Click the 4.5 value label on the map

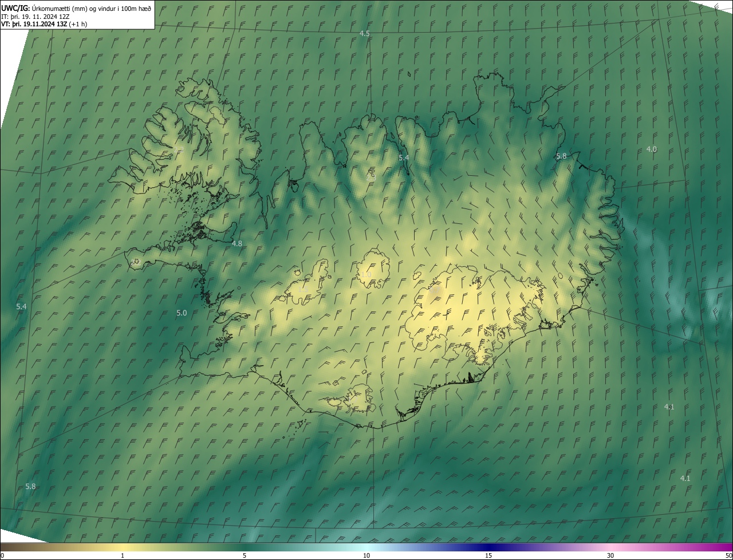click(x=364, y=34)
